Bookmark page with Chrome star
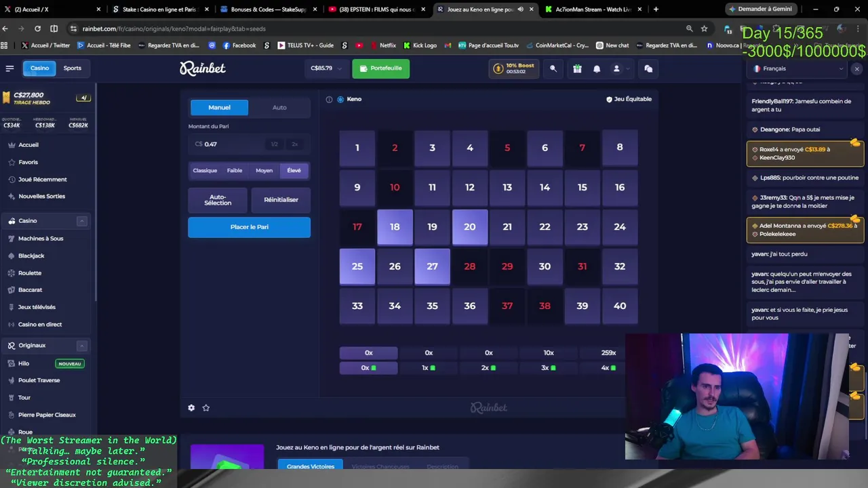The image size is (868, 488). [x=704, y=28]
